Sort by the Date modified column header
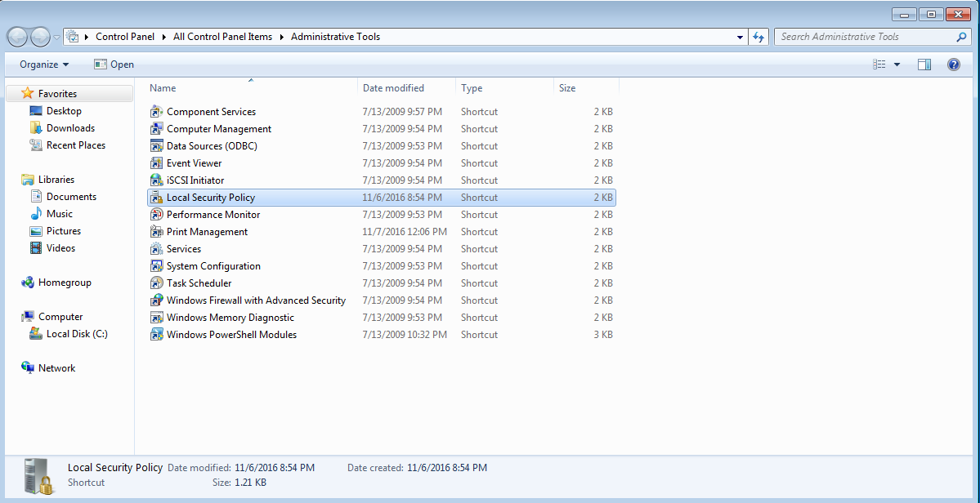 393,88
